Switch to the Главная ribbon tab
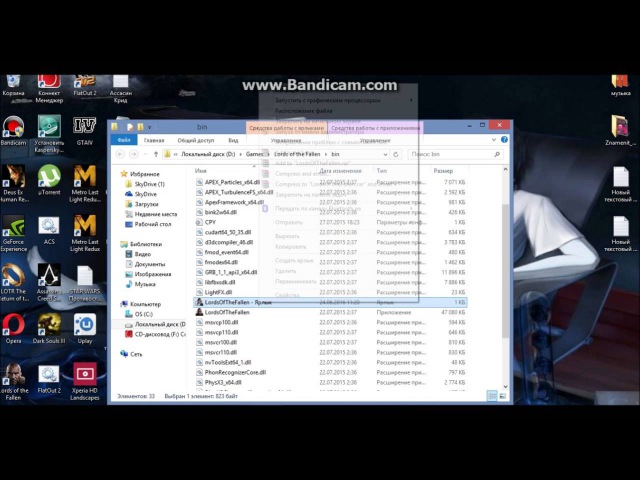 [x=154, y=140]
